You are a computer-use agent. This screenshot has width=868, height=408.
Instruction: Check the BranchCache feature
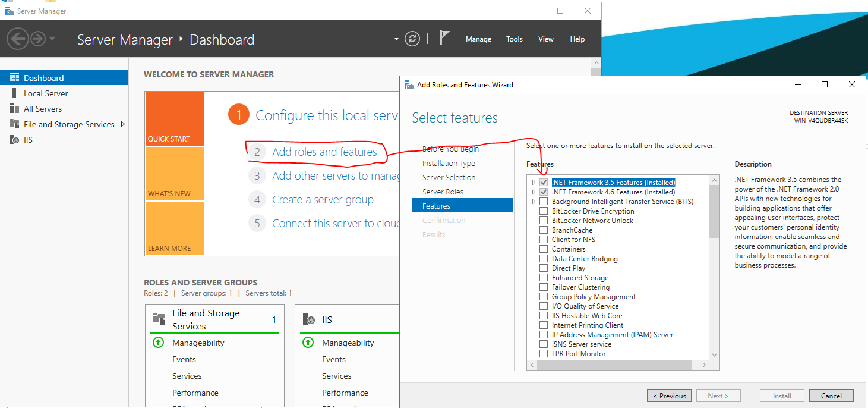click(544, 230)
